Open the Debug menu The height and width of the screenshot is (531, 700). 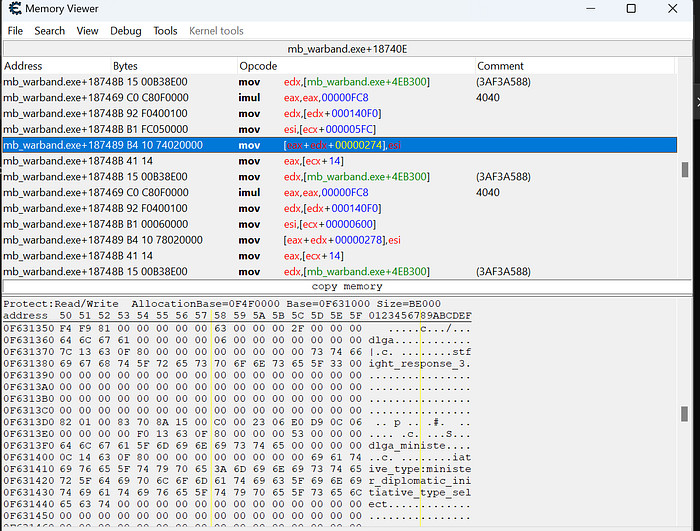pos(125,31)
